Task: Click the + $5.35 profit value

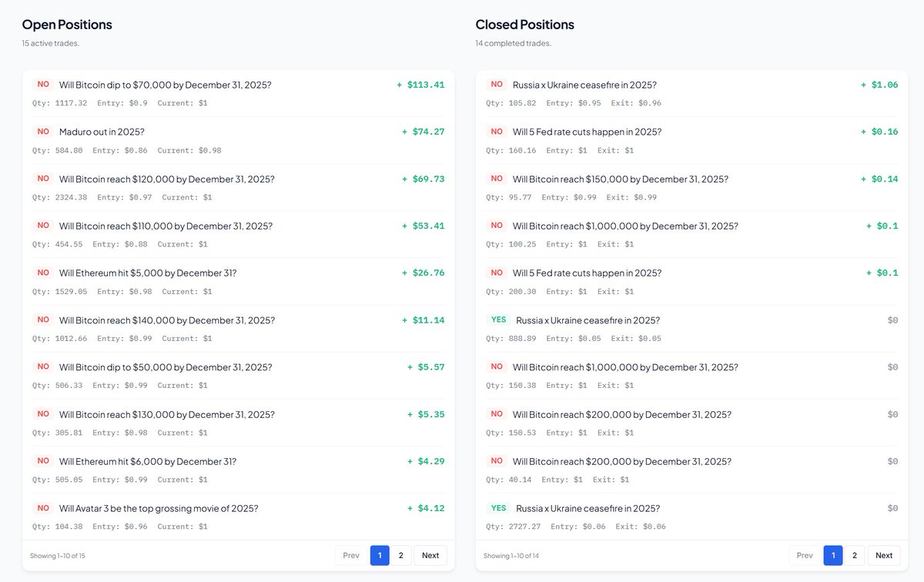Action: click(x=426, y=414)
